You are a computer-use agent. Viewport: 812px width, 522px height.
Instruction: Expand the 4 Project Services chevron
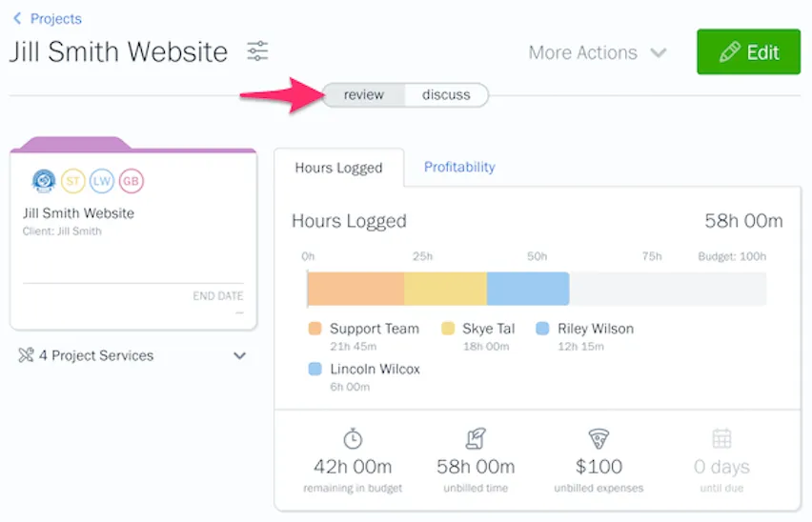click(x=239, y=355)
